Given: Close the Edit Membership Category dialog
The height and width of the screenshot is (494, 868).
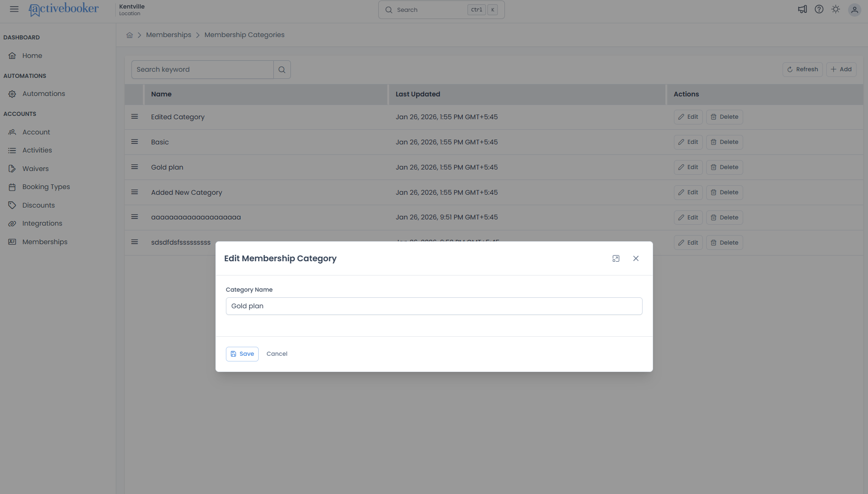Looking at the screenshot, I should coord(636,258).
